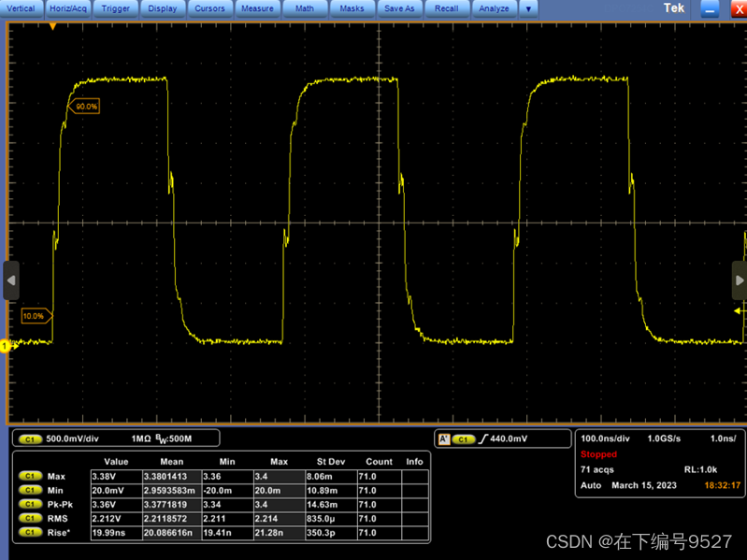
Task: Select the 10.0% reference level marker
Action: (x=36, y=316)
